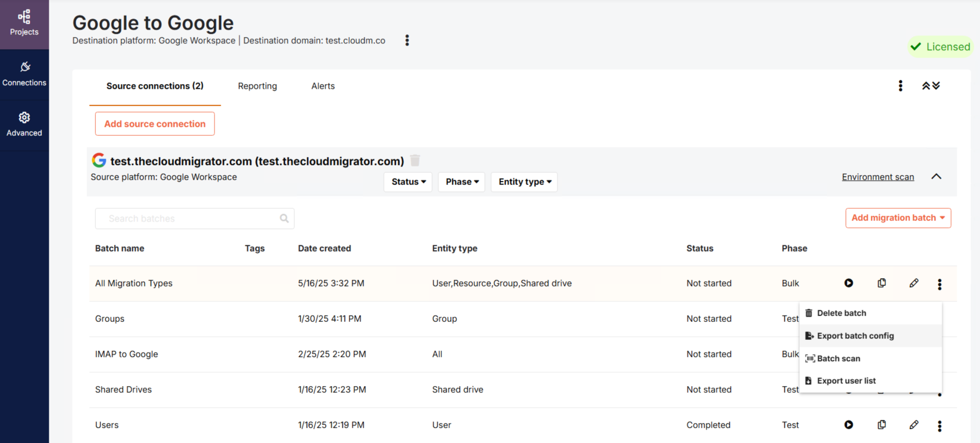Click the Phase column header

click(x=794, y=248)
